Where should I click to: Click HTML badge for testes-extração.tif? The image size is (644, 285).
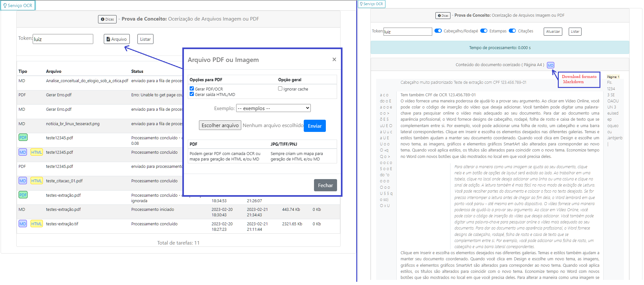(37, 224)
